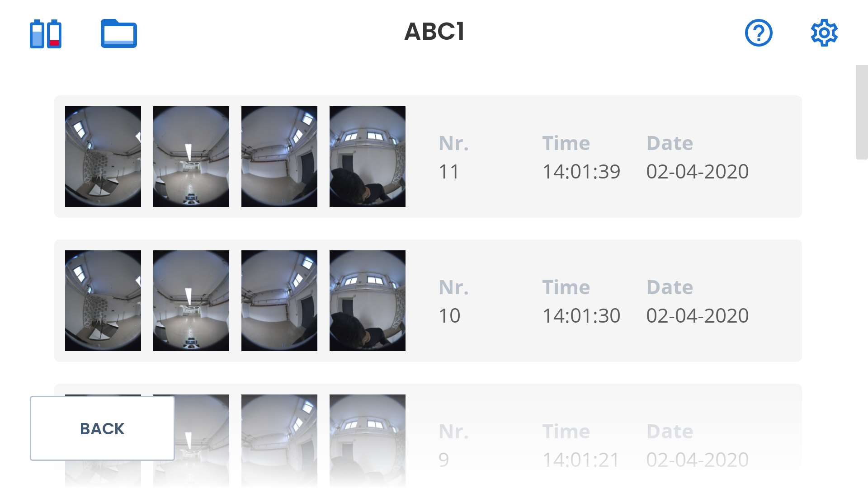Open the blue folder icon
This screenshot has height=488, width=868.
coord(119,33)
